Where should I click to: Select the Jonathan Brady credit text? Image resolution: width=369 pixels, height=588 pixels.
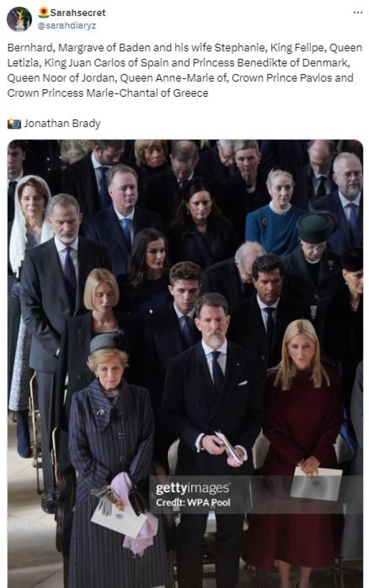point(62,124)
